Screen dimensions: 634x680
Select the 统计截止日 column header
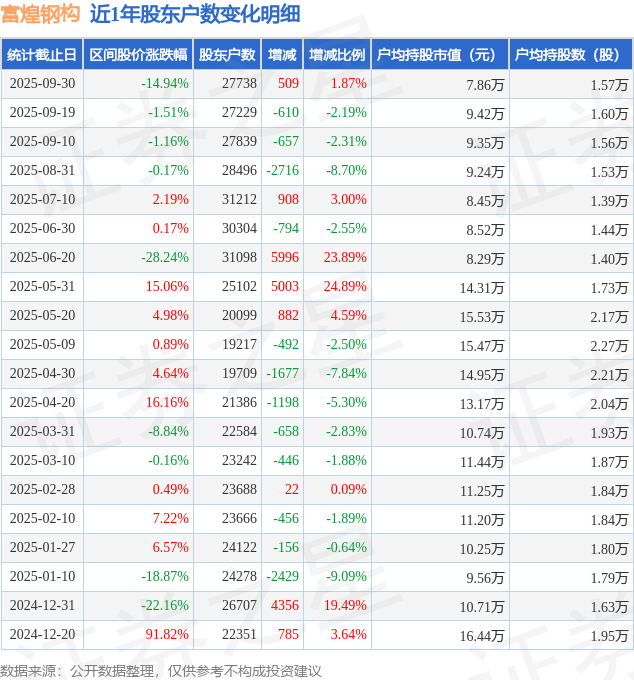[x=41, y=55]
